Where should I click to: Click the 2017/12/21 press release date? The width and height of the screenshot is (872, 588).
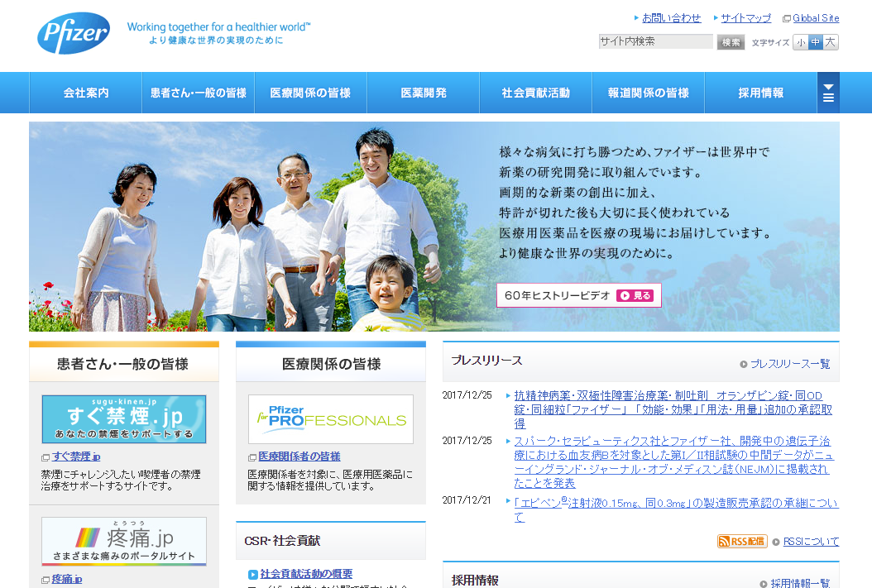(467, 500)
